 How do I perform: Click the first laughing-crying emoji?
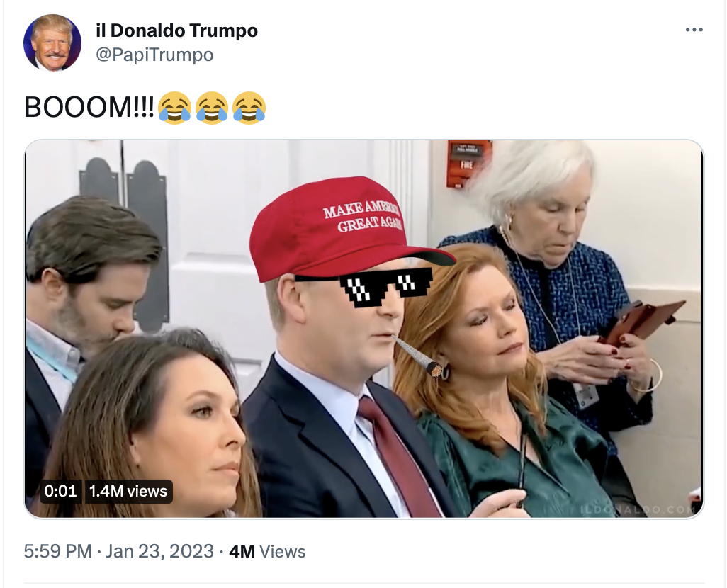pyautogui.click(x=174, y=108)
